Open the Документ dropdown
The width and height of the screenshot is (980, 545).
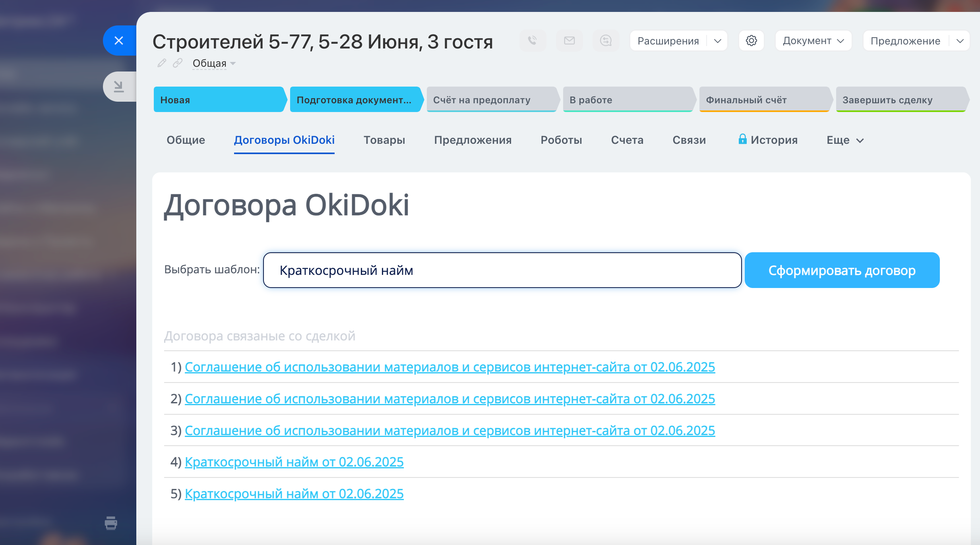point(813,41)
